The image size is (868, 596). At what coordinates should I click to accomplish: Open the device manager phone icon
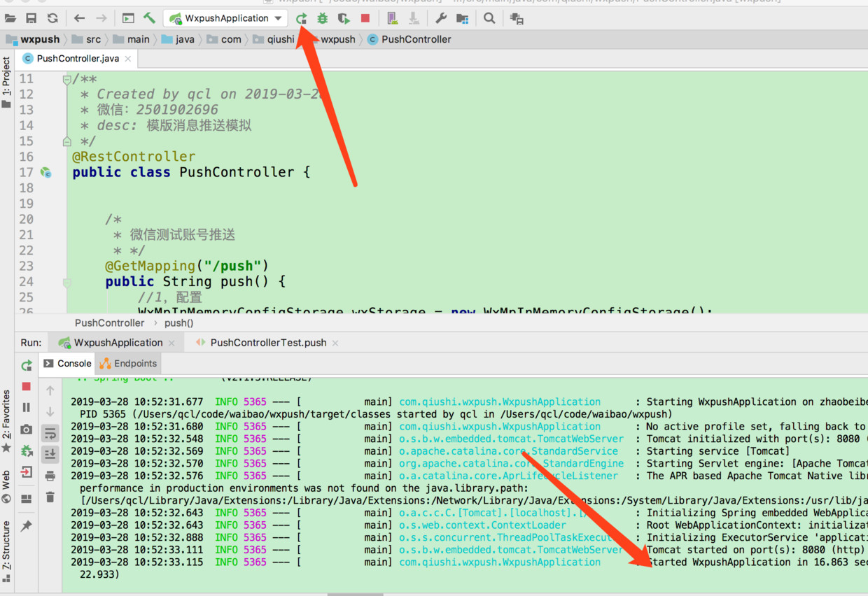(x=392, y=18)
